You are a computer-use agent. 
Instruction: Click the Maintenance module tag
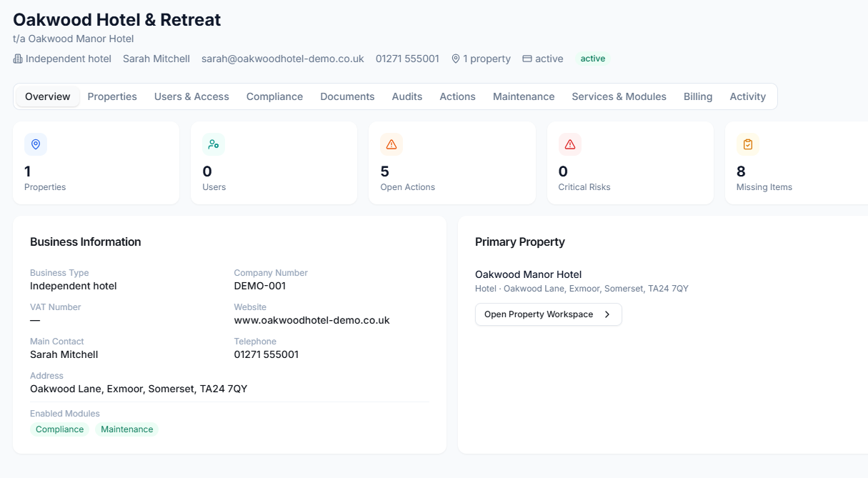[x=127, y=429]
